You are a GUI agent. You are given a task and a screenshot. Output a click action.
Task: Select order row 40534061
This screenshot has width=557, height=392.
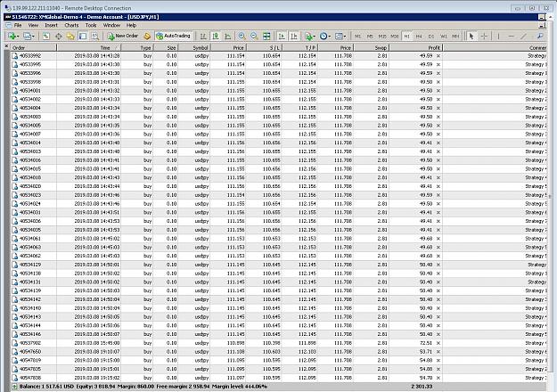[279, 239]
